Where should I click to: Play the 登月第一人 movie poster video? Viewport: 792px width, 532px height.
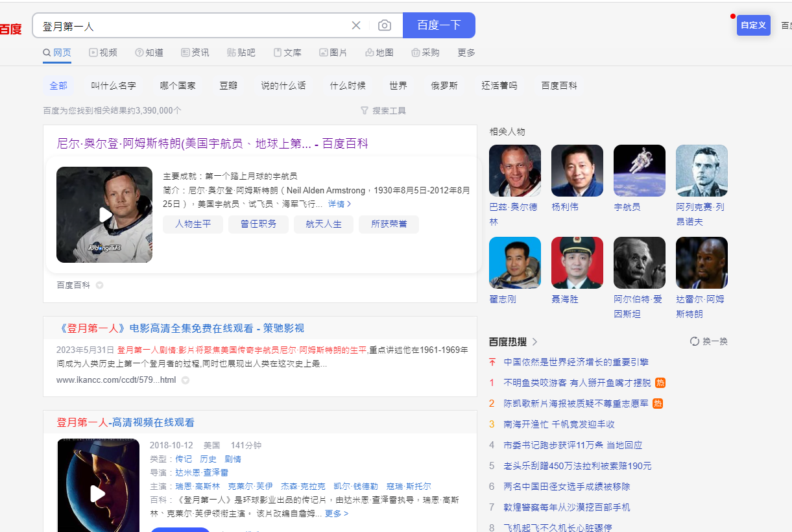[99, 493]
